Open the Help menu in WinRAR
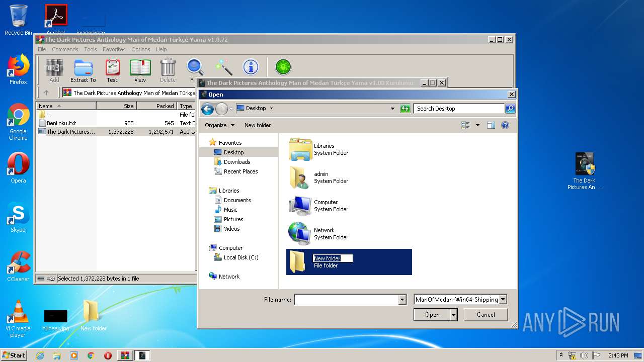The height and width of the screenshot is (362, 644). (x=161, y=49)
